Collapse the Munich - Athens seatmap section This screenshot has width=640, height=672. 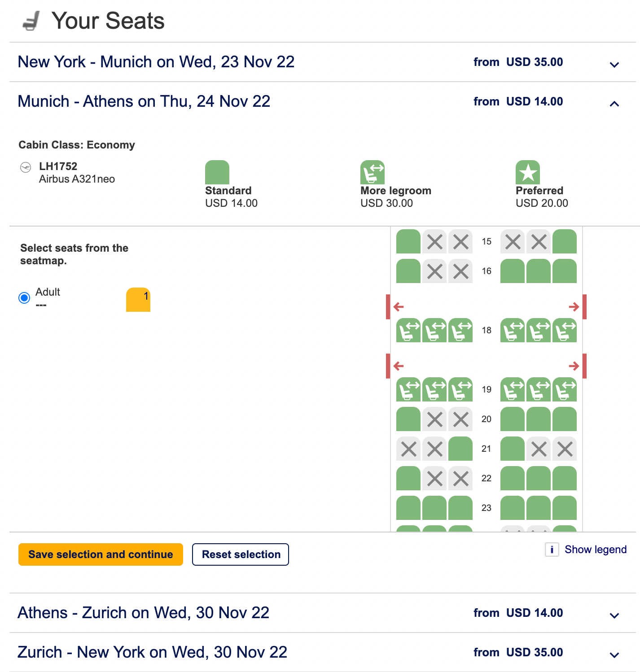tap(614, 104)
